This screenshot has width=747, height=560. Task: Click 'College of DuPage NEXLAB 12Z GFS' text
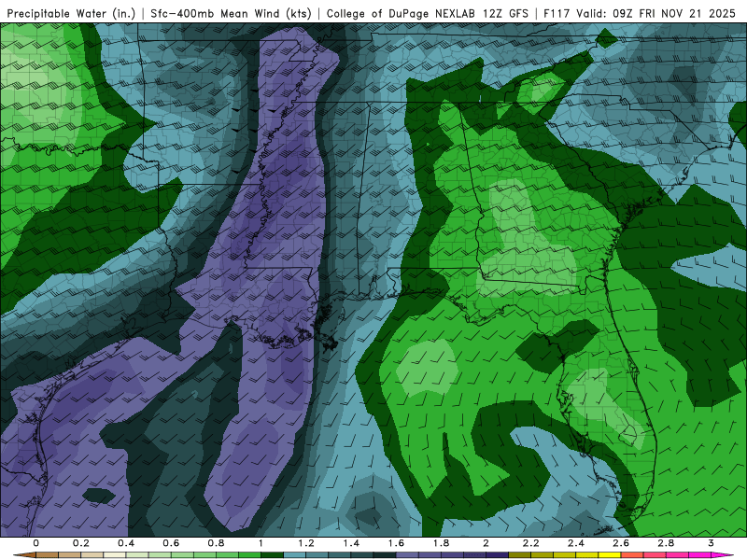click(428, 13)
